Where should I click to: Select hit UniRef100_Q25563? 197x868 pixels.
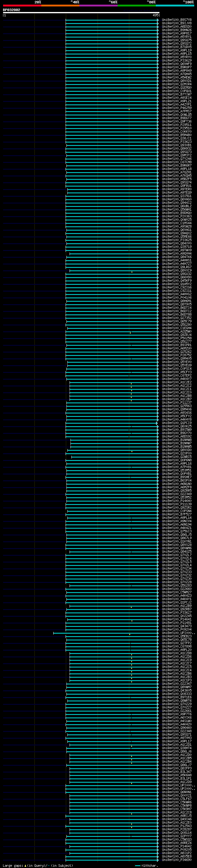177,406
